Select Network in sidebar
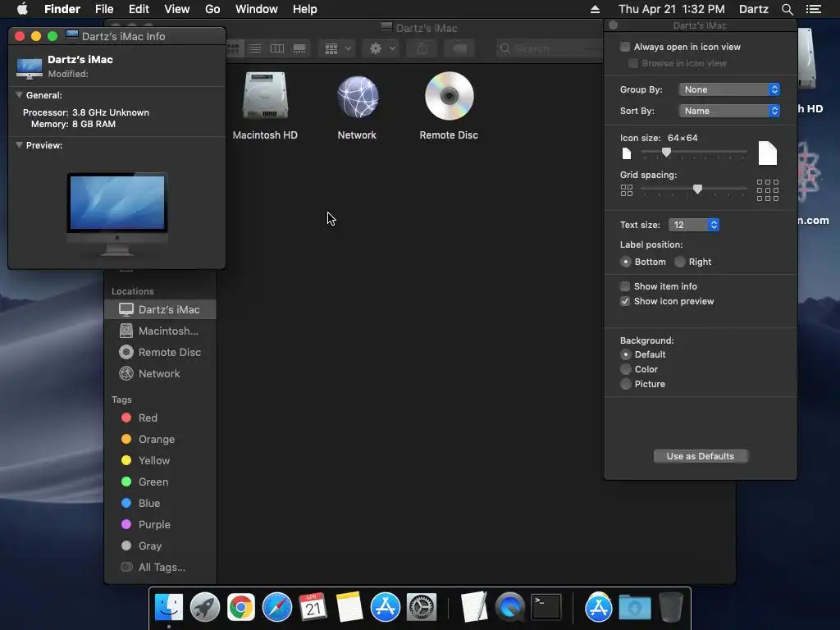 coord(160,374)
